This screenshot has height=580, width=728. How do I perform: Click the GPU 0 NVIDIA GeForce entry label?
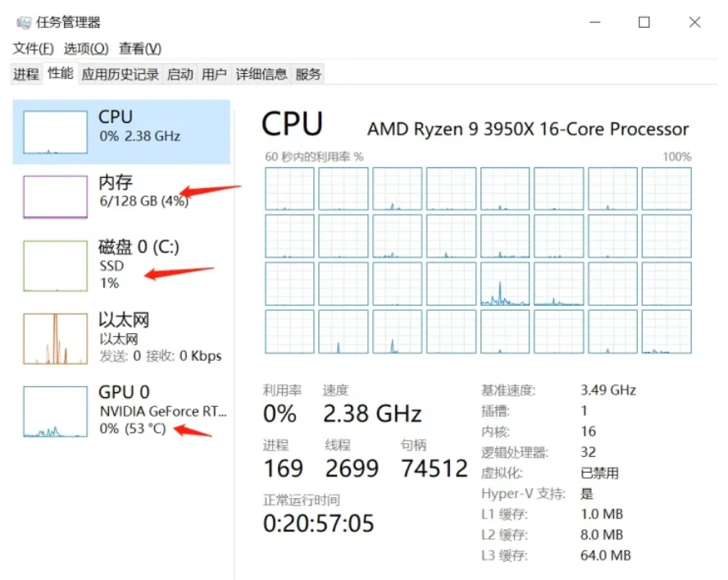tap(162, 410)
